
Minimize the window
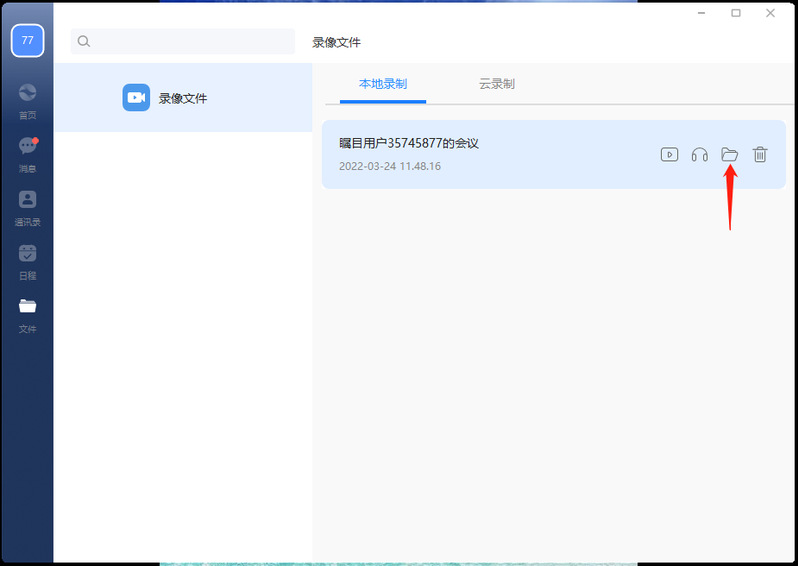(x=701, y=13)
